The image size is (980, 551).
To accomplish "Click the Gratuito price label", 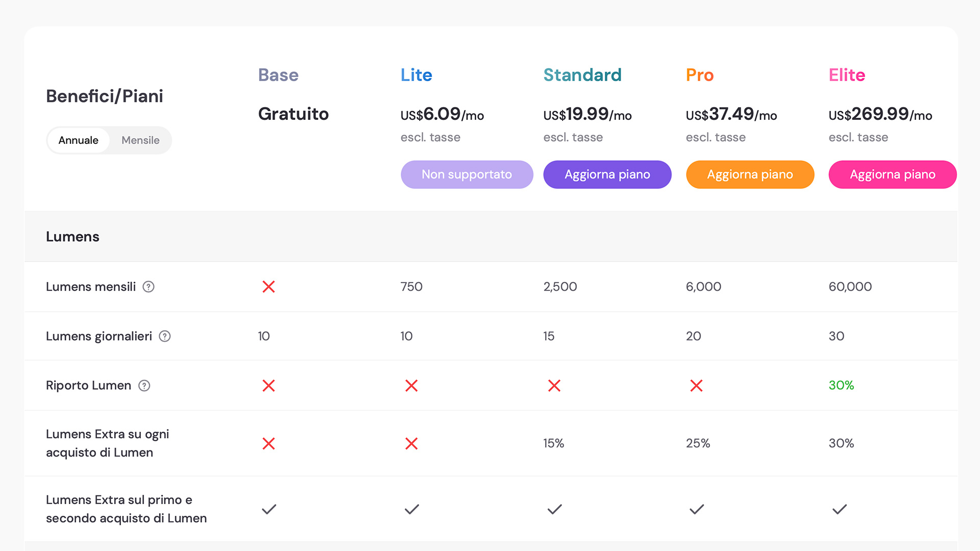I will click(293, 114).
